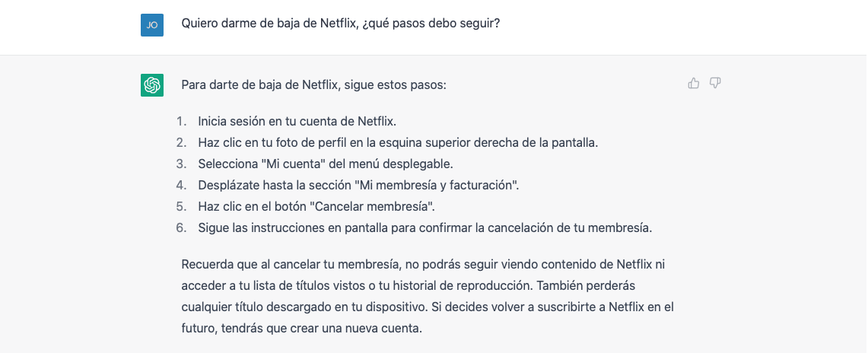This screenshot has height=353, width=868.
Task: Click step "Inicia sesión en tu cuenta de Netflix"
Action: point(297,121)
